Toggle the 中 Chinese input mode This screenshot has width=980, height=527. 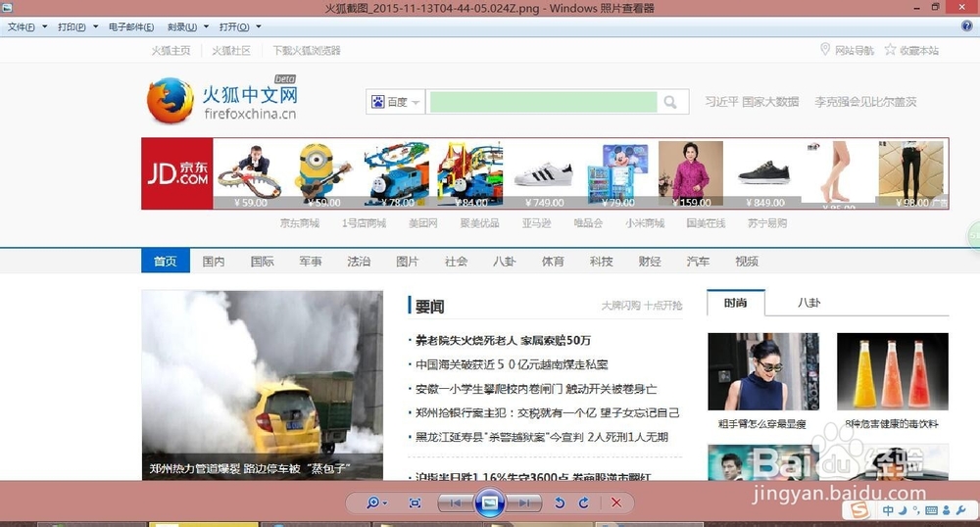[888, 510]
